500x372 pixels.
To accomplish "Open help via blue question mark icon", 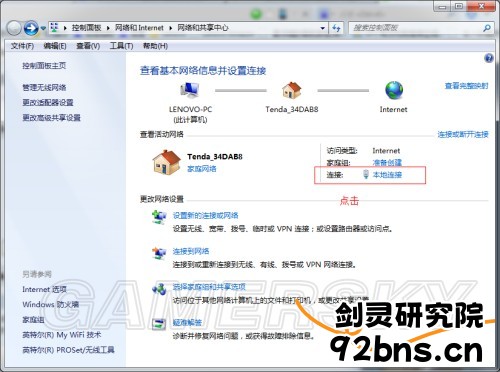I will coord(489,59).
